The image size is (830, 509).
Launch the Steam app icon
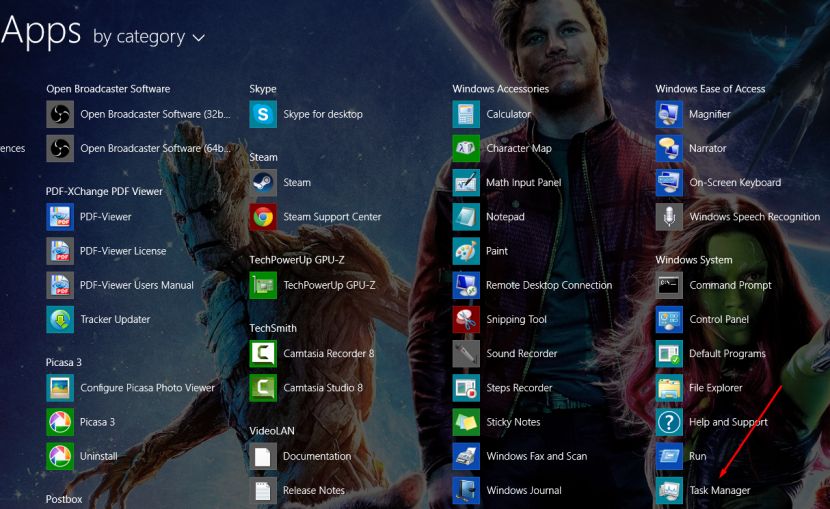tap(263, 183)
